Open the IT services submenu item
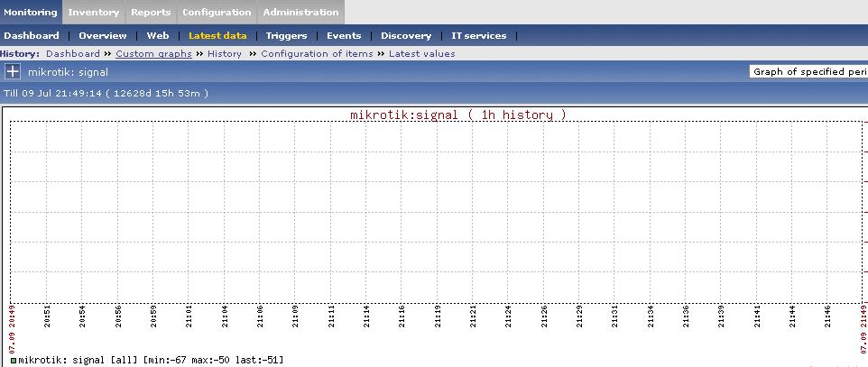868x367 pixels. coord(479,35)
